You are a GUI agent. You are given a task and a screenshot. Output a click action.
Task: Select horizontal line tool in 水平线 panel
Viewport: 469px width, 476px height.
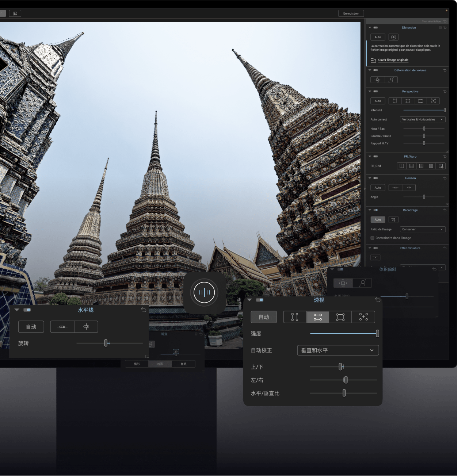tap(62, 327)
